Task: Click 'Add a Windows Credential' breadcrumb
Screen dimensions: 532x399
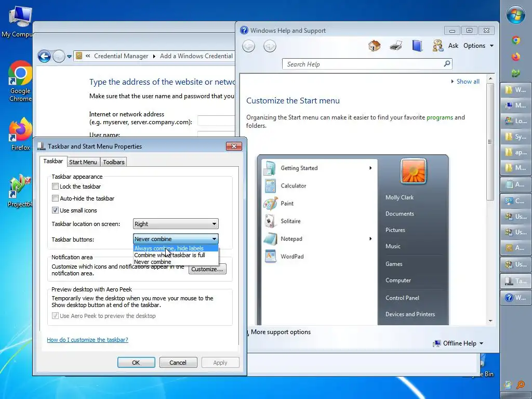Action: tap(196, 56)
